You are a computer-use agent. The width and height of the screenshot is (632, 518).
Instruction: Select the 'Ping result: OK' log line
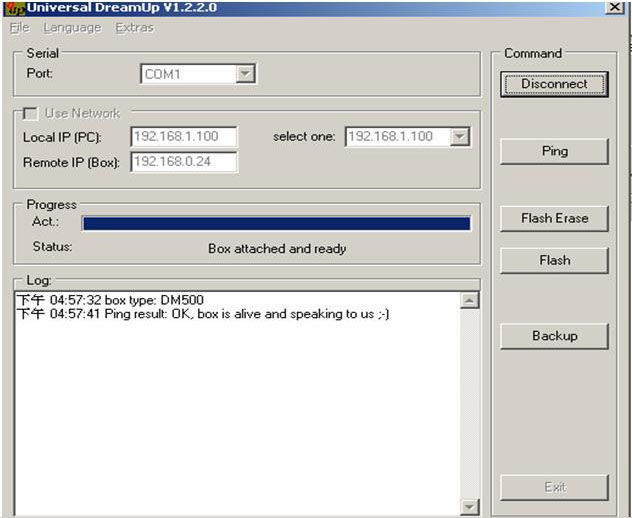pyautogui.click(x=203, y=314)
